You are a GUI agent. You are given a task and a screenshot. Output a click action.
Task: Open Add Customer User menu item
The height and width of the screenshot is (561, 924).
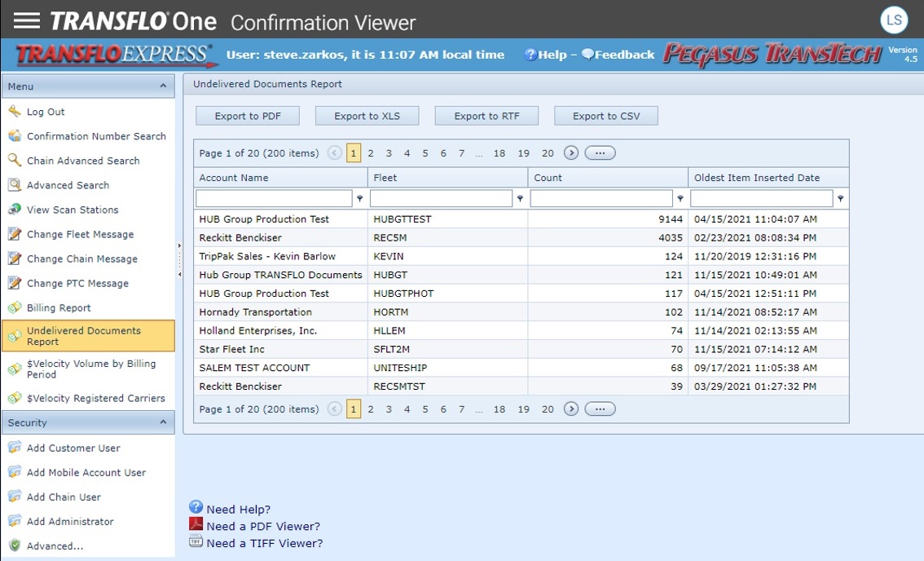coord(73,448)
